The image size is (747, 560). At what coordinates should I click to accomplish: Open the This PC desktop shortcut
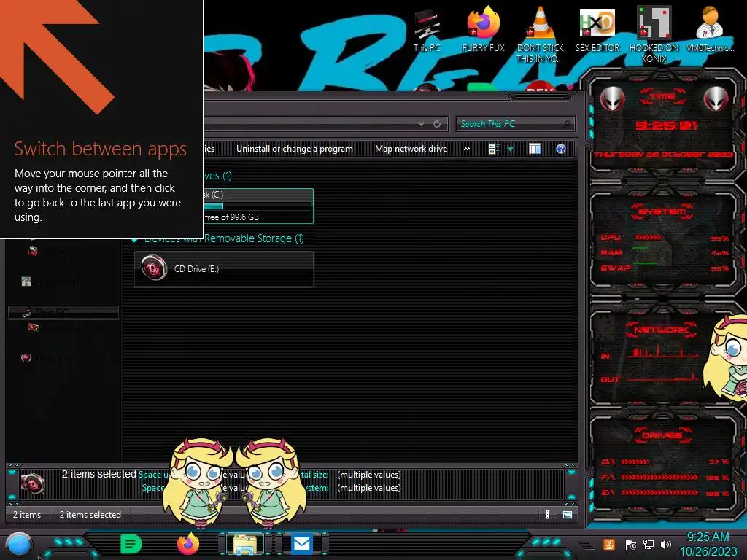coord(427,31)
